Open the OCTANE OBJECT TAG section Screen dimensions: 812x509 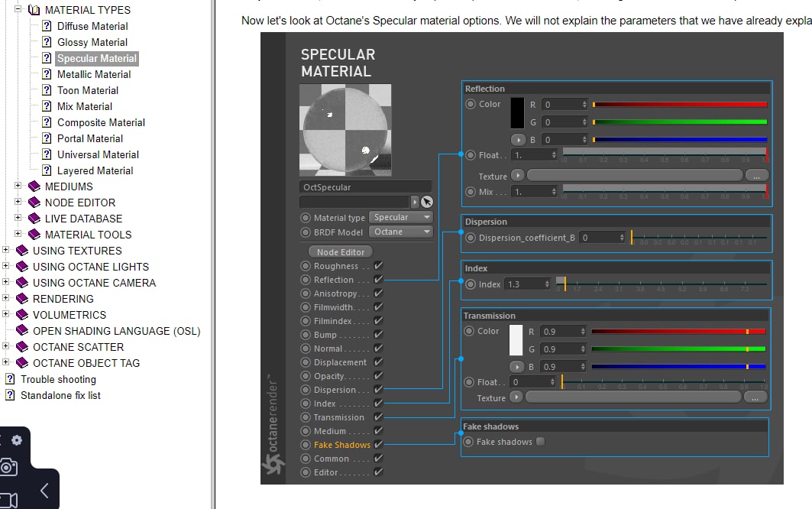[x=86, y=363]
